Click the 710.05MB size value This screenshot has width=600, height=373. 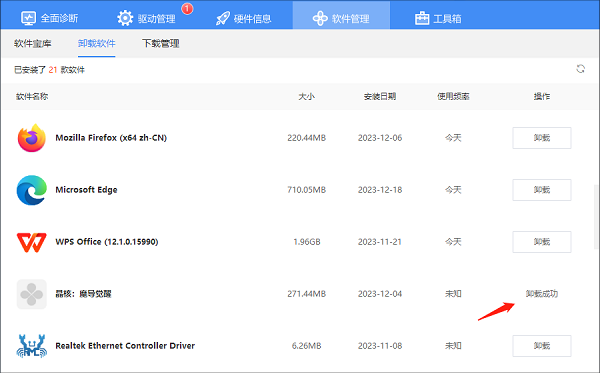click(307, 190)
